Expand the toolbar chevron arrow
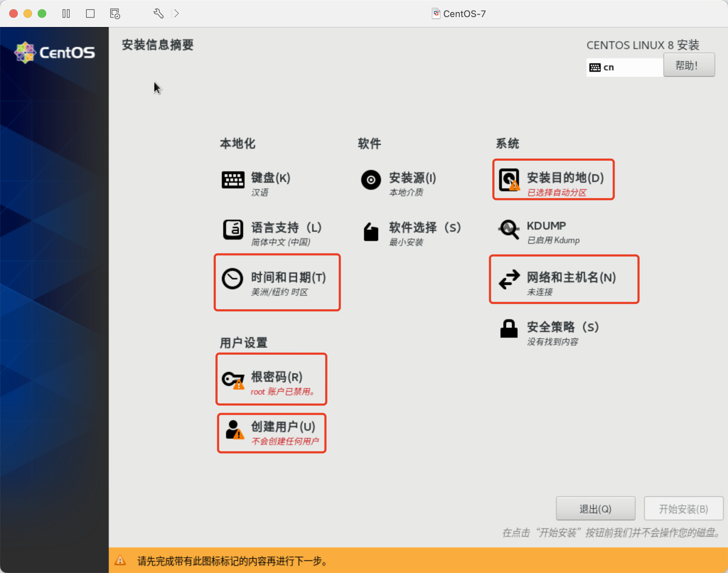The height and width of the screenshot is (573, 728). [x=176, y=14]
